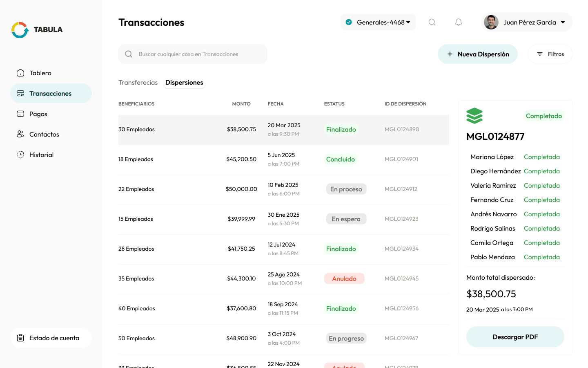Click the Tabula logo
This screenshot has width=588, height=368.
point(20,29)
